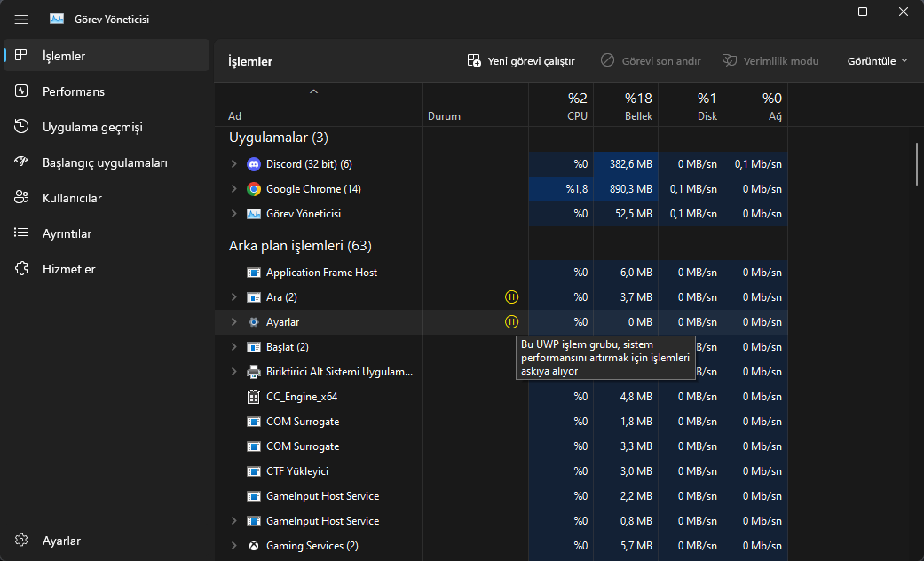The width and height of the screenshot is (924, 561).
Task: Switch to the Performans tab
Action: pos(73,91)
